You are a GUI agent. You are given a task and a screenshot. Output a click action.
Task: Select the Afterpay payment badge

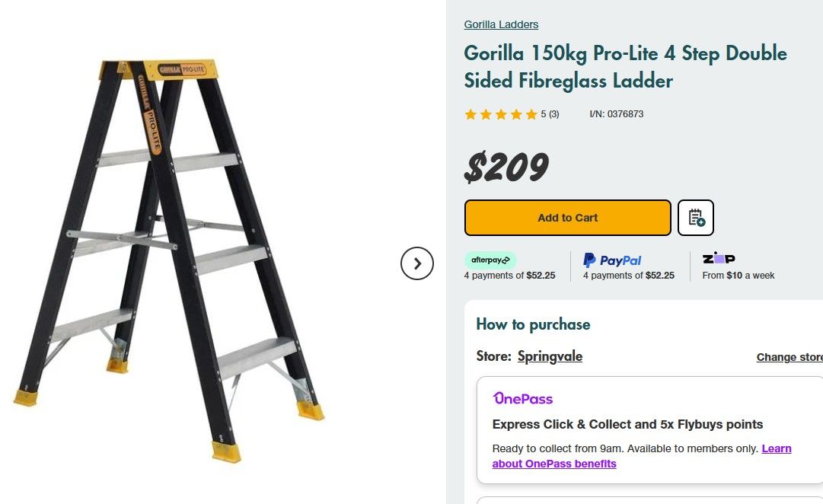pyautogui.click(x=490, y=260)
